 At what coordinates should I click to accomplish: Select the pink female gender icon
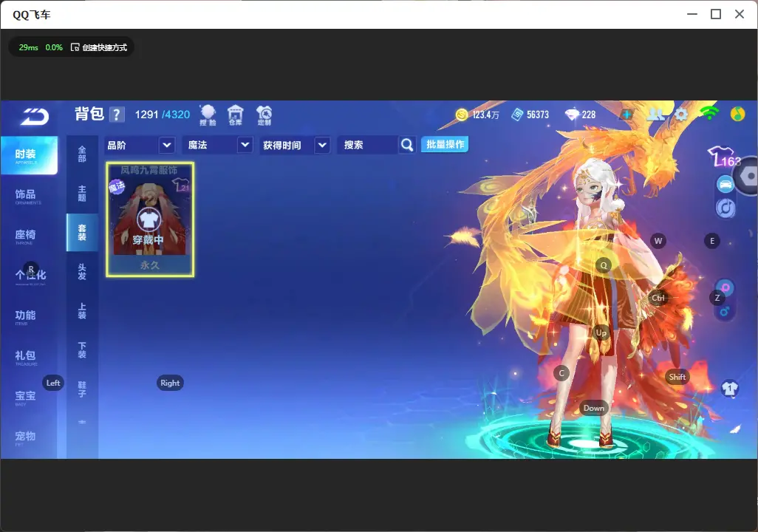725,287
